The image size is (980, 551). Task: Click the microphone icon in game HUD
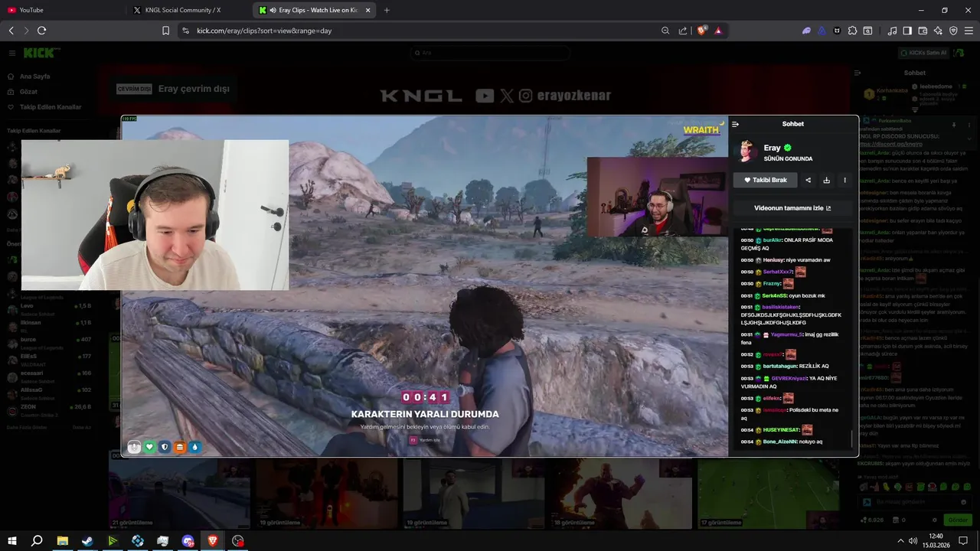134,447
